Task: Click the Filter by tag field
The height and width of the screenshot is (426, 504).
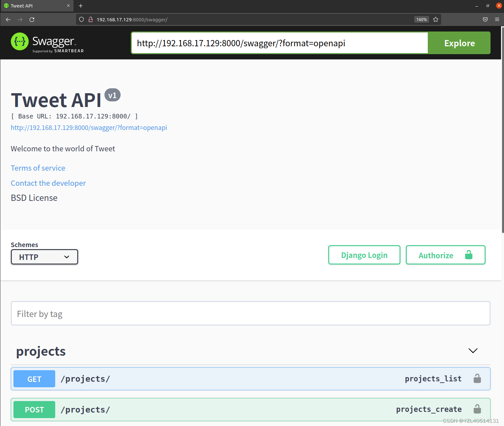Action: click(251, 313)
